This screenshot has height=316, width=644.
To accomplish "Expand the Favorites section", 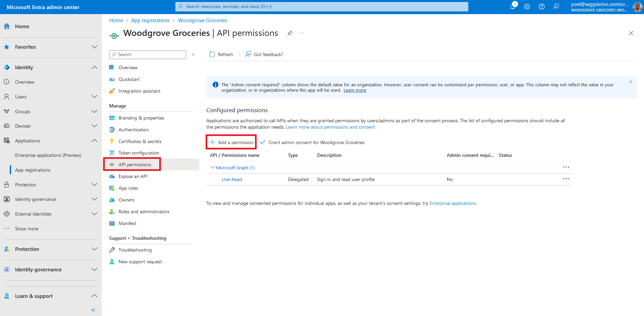I will (94, 47).
